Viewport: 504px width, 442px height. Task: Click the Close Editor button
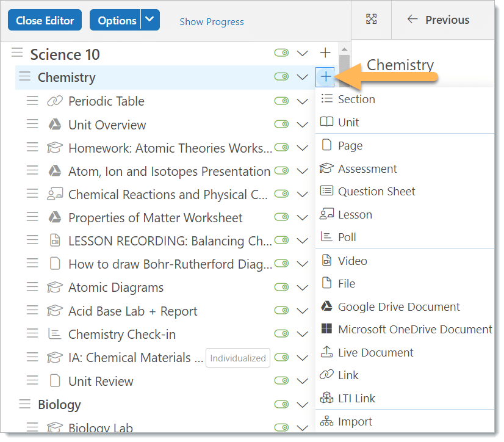45,20
